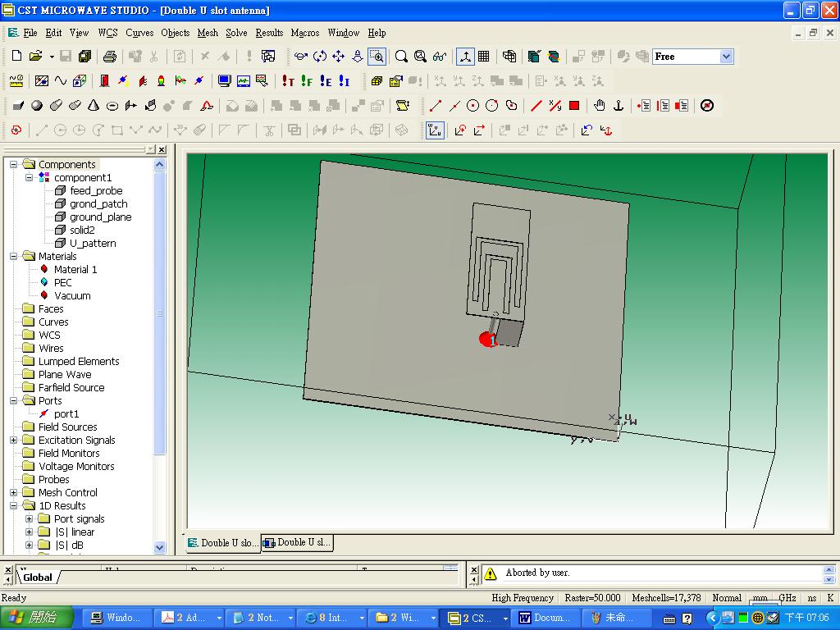Viewport: 840px width, 630px height.
Task: Collapse the Materials folder
Action: click(x=13, y=256)
